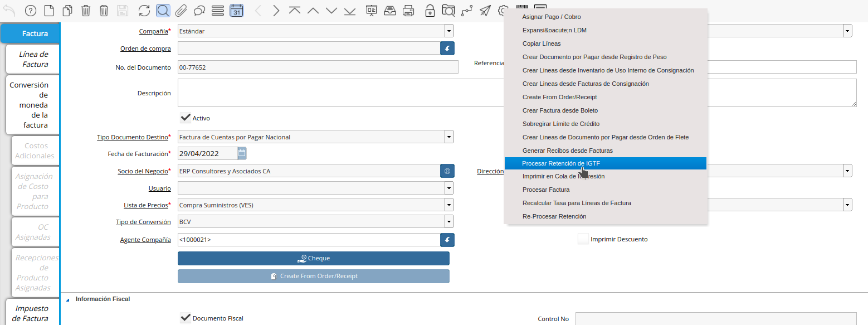Click the up chevron parent record icon
The image size is (868, 325).
(x=313, y=10)
